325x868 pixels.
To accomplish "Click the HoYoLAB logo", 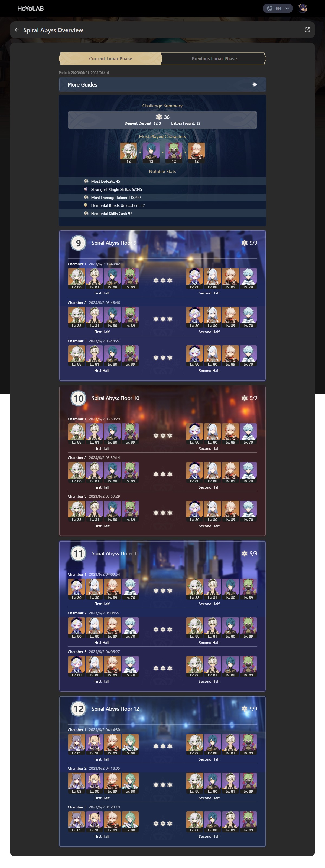I will 30,8.
